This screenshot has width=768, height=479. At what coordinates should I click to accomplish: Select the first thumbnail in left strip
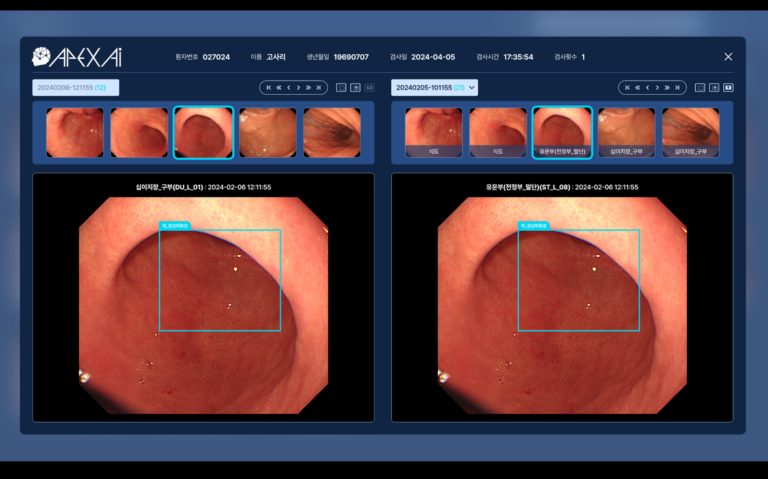pyautogui.click(x=75, y=133)
